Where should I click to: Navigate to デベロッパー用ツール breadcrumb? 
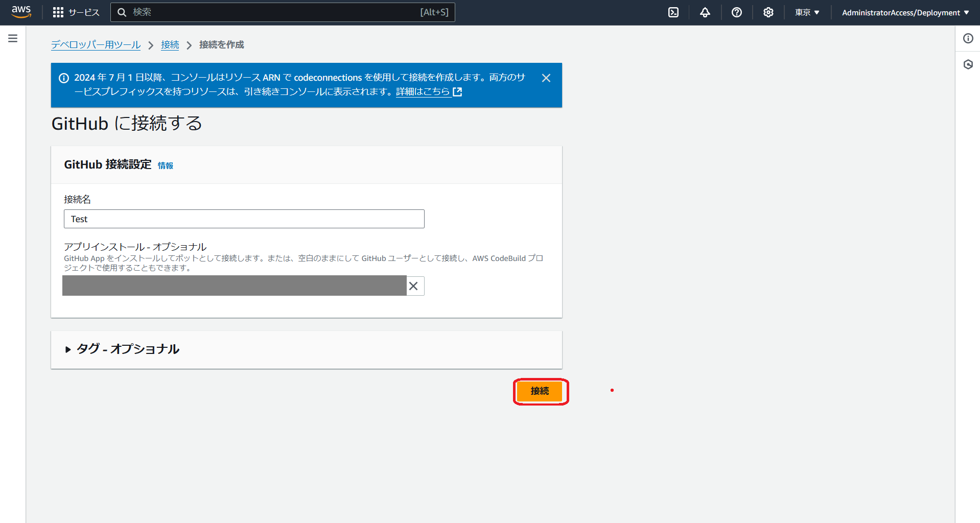[96, 44]
